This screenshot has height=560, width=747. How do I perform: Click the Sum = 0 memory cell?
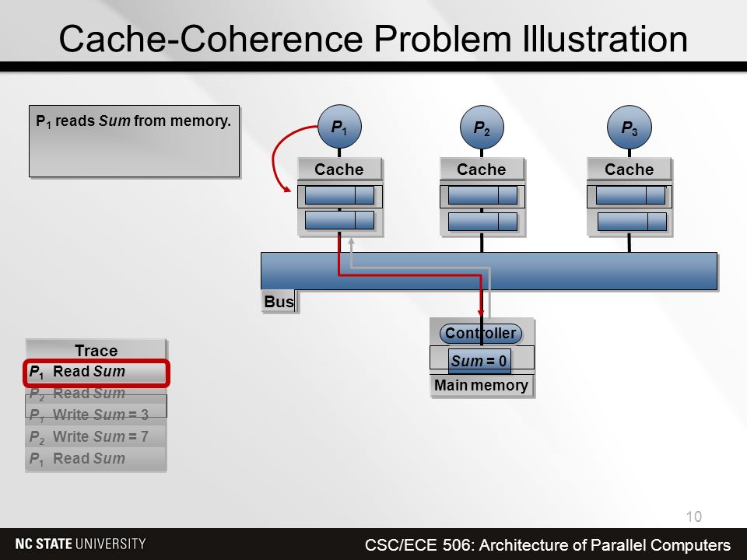(x=479, y=361)
